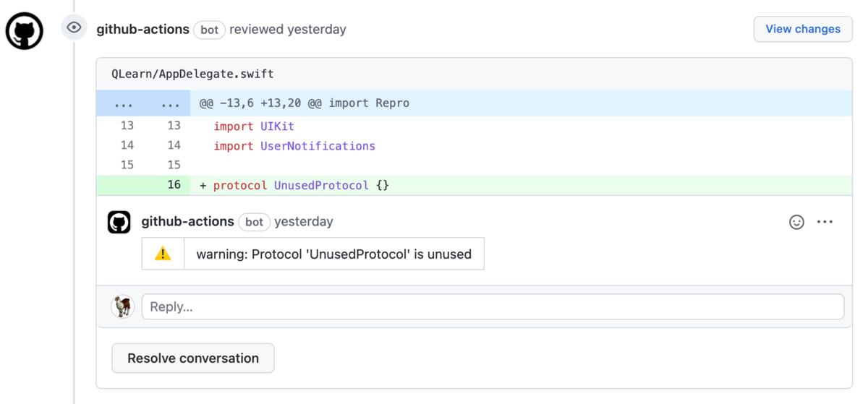
Task: Click the comment's "yesterday" timestamp
Action: pyautogui.click(x=304, y=222)
